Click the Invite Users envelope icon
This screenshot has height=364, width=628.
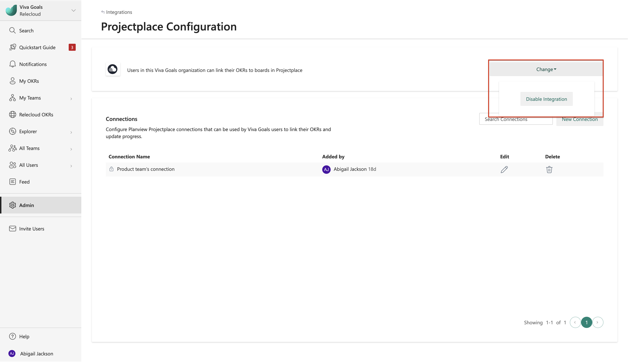(12, 229)
